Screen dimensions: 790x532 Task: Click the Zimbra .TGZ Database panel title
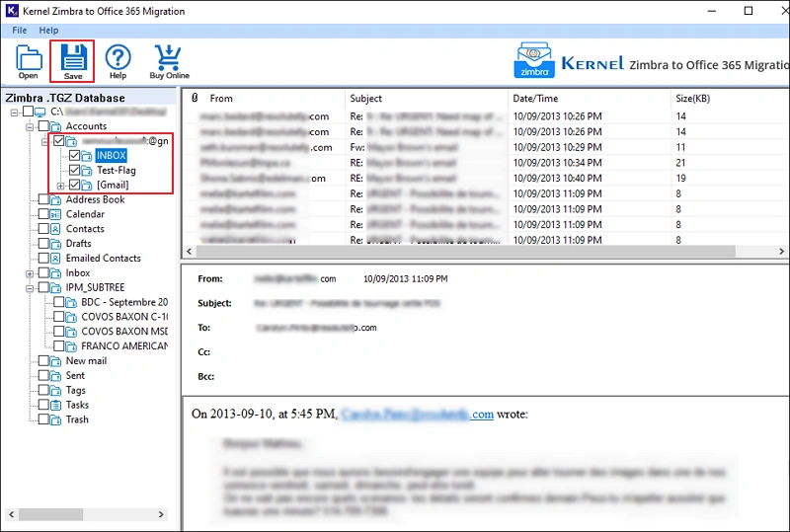65,98
